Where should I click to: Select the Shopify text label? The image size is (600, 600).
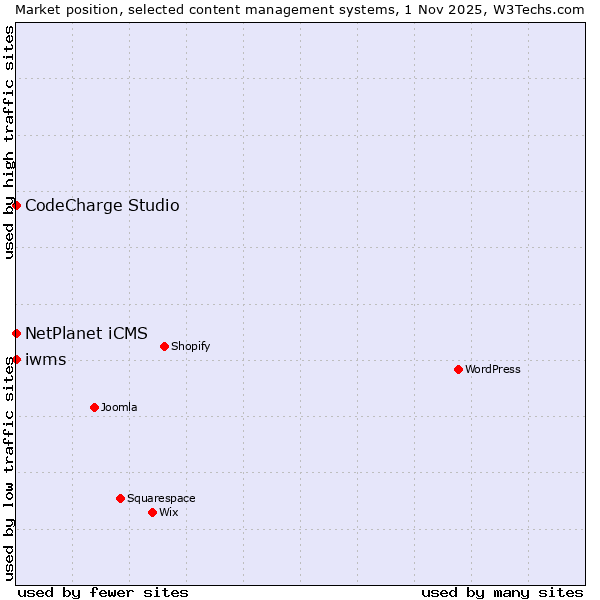click(x=190, y=346)
